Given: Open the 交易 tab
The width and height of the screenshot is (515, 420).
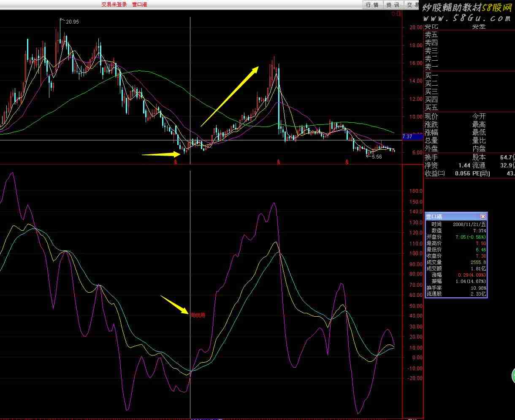Looking at the screenshot, I should click(x=412, y=5).
